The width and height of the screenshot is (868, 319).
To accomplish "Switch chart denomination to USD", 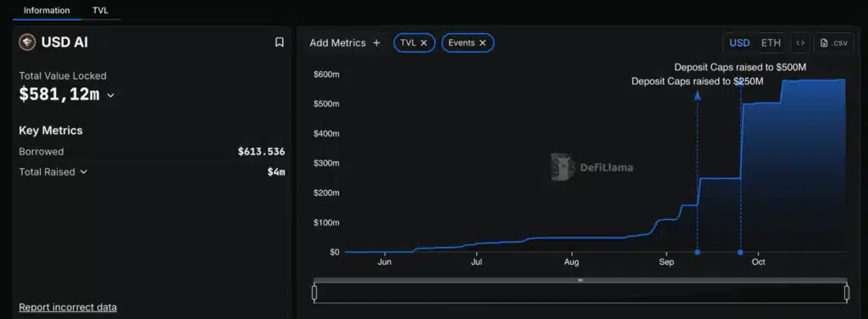I will [x=739, y=42].
